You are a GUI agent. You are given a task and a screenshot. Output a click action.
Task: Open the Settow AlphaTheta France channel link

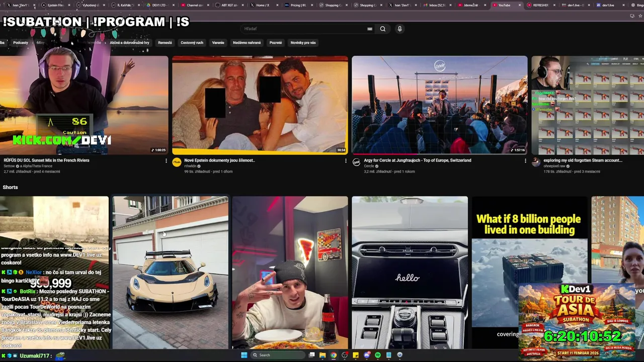click(x=28, y=166)
